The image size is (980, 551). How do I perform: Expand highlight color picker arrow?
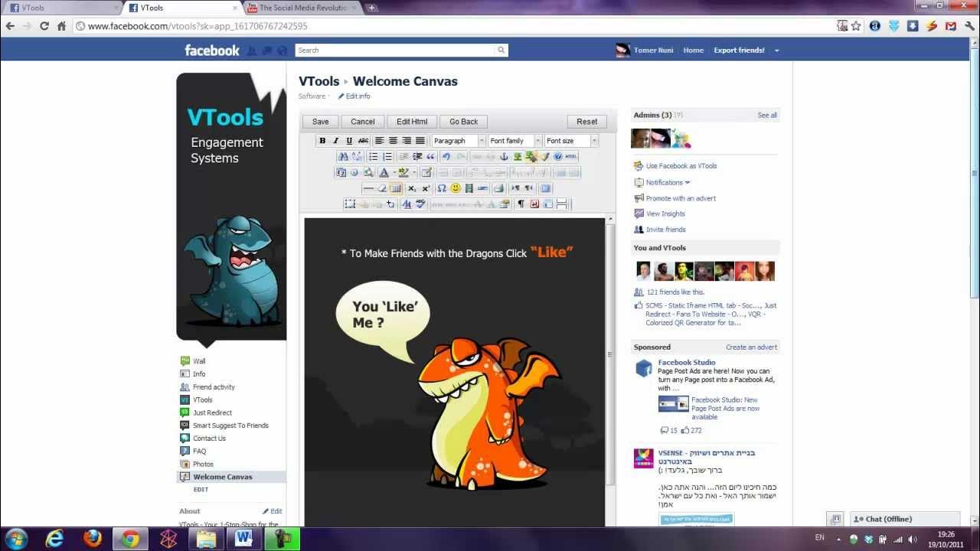click(x=414, y=173)
